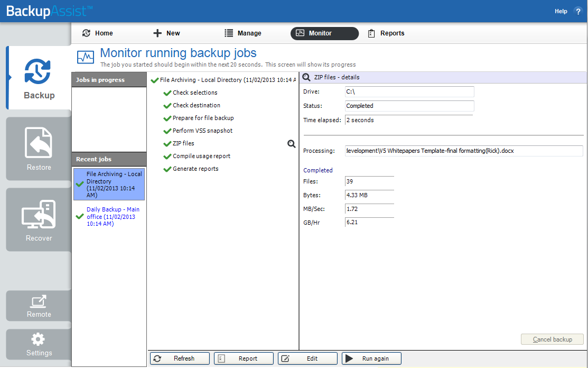Open the Reports tab
Viewport: 588px width, 368px height.
click(386, 33)
